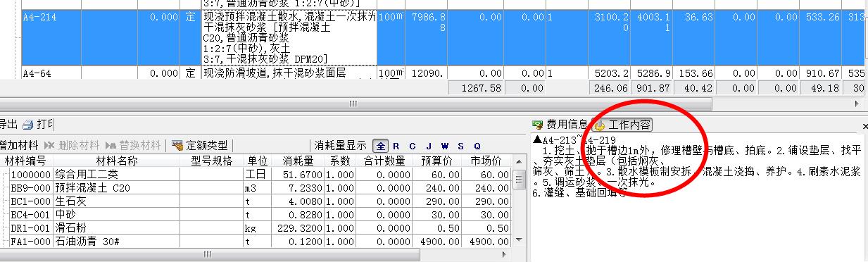The height and width of the screenshot is (262, 868).
Task: Toggle the C consumption filter
Action: (x=413, y=146)
